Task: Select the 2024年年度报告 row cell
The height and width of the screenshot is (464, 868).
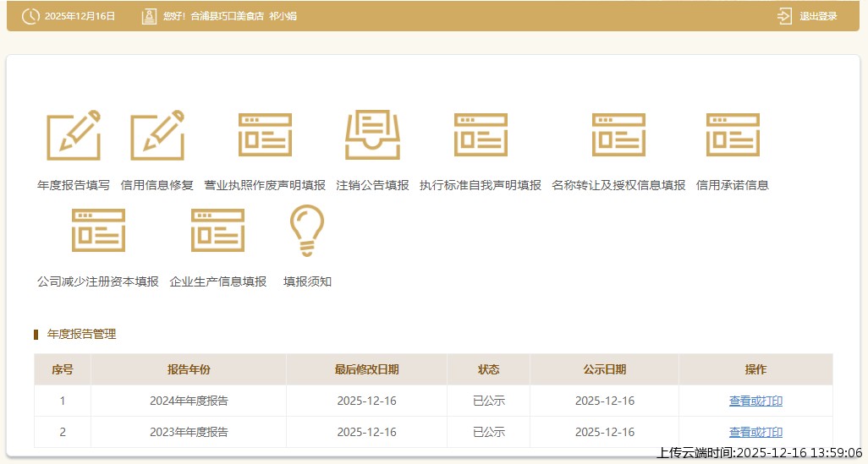Action: pyautogui.click(x=188, y=401)
